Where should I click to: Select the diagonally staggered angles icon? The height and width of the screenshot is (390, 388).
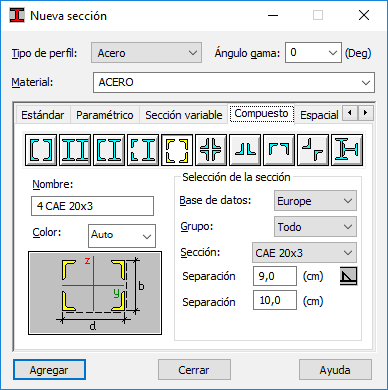313,150
